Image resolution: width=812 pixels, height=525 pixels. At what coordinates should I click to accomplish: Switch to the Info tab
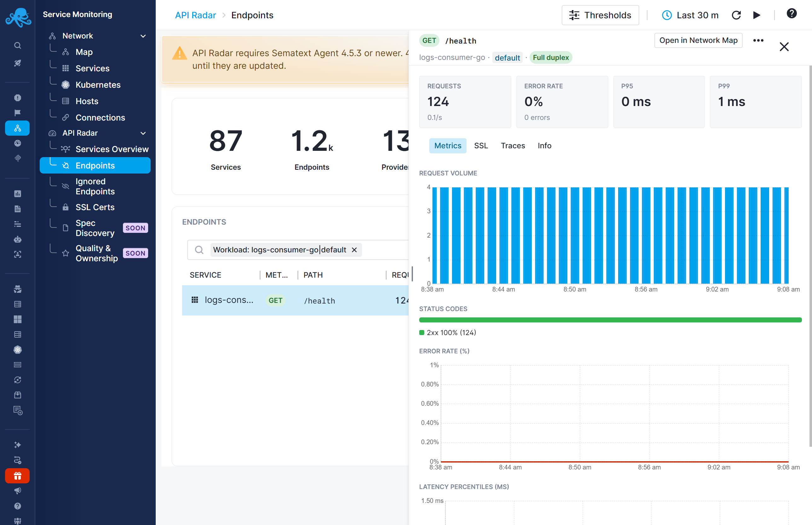pyautogui.click(x=544, y=145)
